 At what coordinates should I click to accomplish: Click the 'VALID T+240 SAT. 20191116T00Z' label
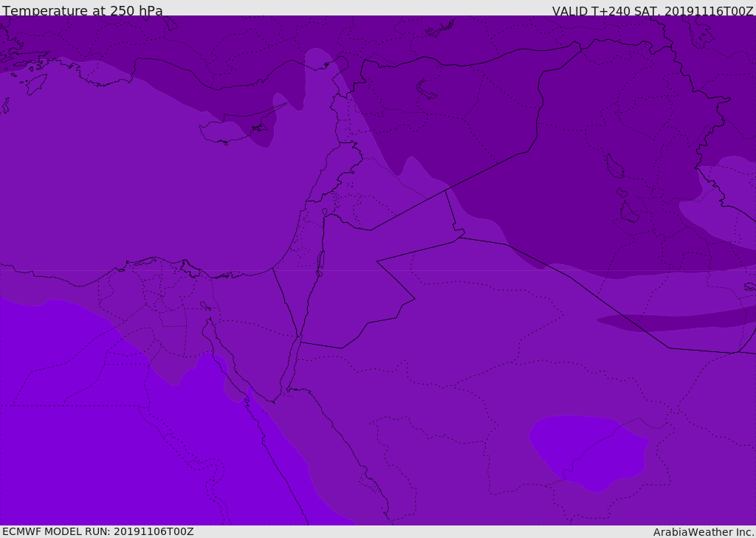pyautogui.click(x=653, y=10)
